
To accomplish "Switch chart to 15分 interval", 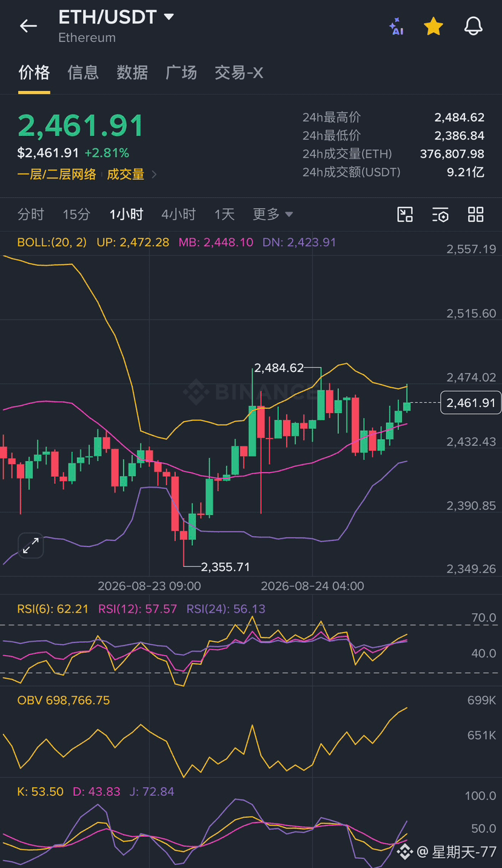I will [x=76, y=214].
